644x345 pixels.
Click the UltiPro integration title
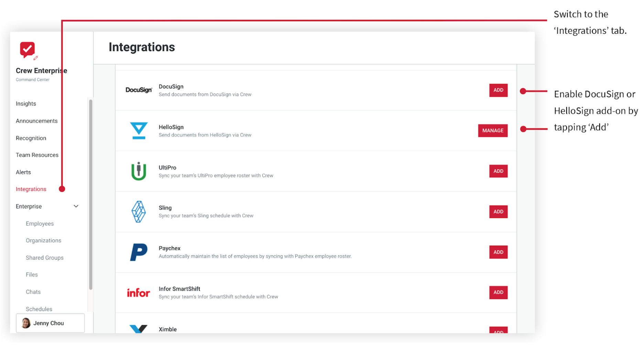(x=167, y=168)
